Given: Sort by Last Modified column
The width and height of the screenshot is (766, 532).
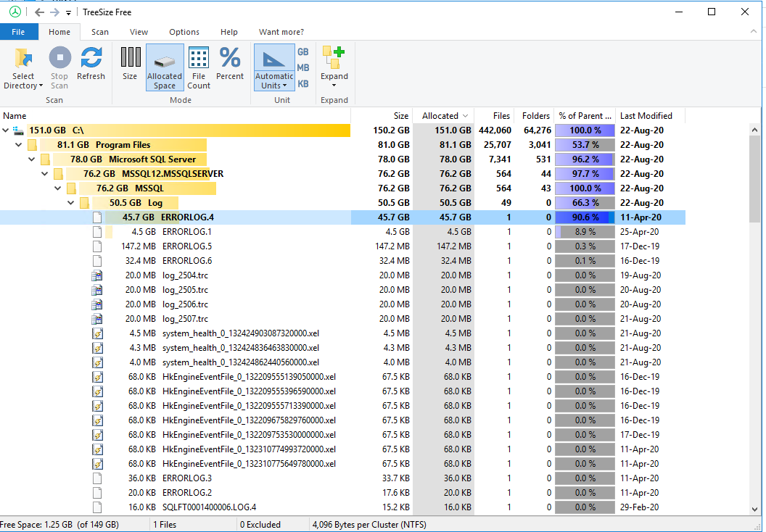Looking at the screenshot, I should (650, 116).
